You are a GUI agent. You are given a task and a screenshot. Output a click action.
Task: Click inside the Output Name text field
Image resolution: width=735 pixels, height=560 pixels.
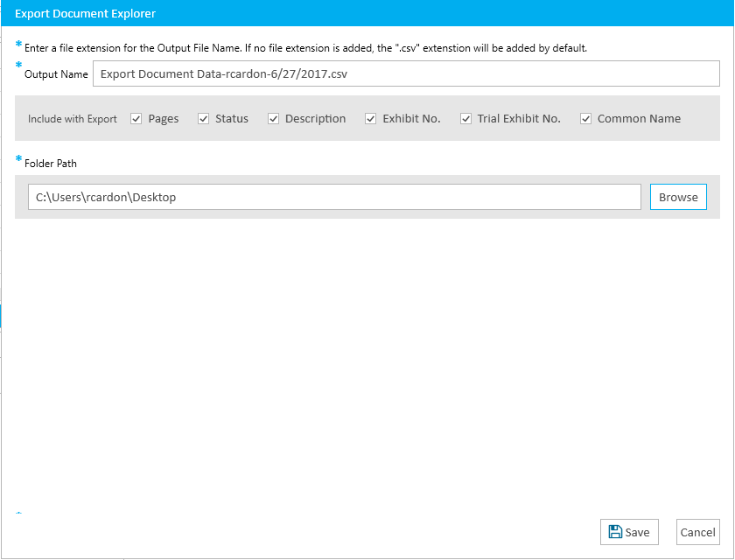[x=406, y=74]
